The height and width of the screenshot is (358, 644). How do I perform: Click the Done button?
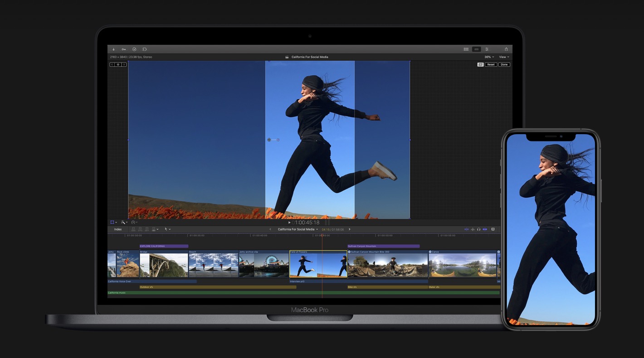coord(504,64)
